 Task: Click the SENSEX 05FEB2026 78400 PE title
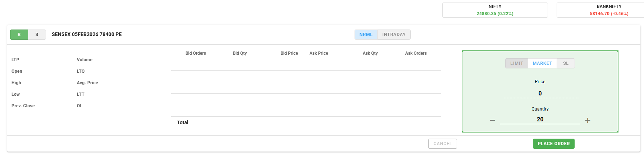click(87, 35)
